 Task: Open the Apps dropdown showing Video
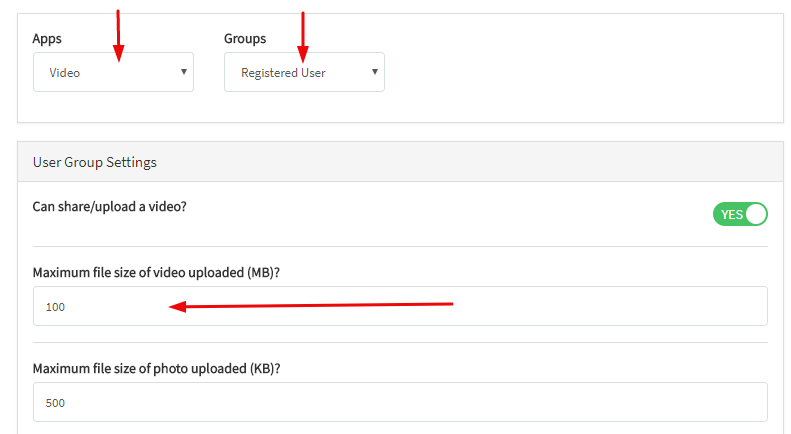(x=113, y=72)
